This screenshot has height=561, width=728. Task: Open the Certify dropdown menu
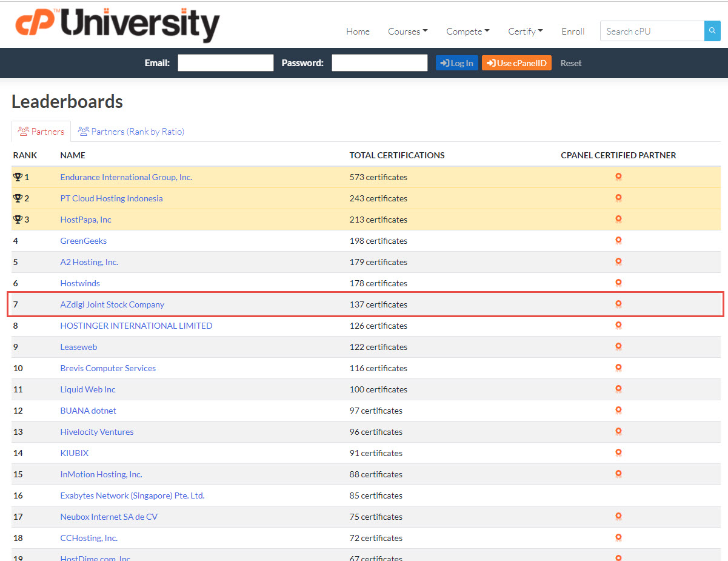[525, 31]
